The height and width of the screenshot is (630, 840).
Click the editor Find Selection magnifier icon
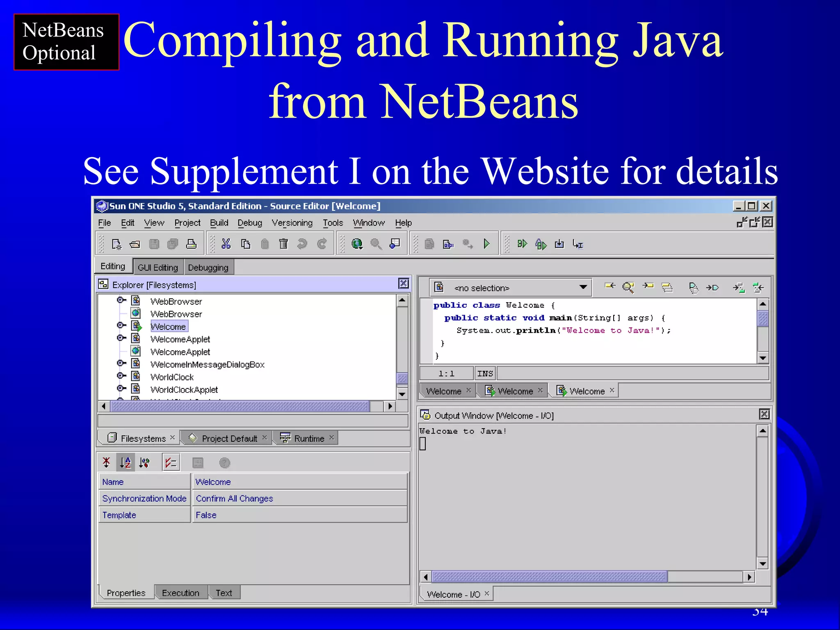[628, 288]
